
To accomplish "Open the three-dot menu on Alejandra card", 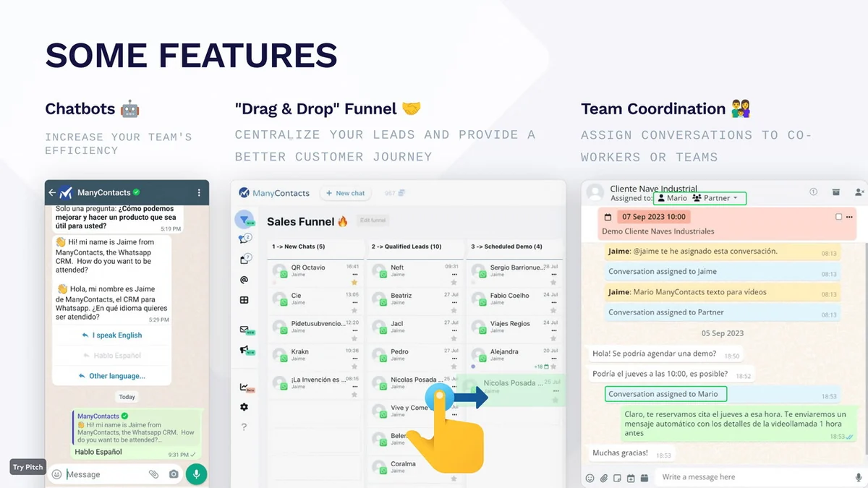I will pyautogui.click(x=554, y=359).
